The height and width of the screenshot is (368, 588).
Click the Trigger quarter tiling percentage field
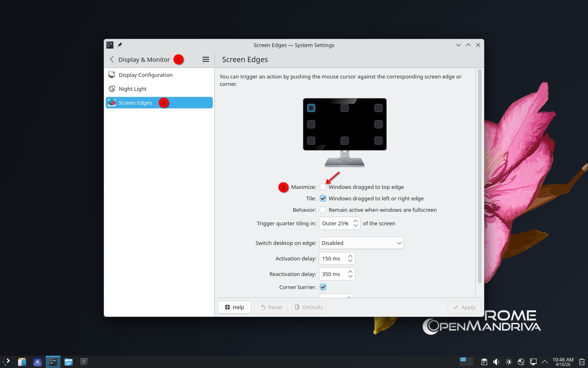(x=336, y=223)
